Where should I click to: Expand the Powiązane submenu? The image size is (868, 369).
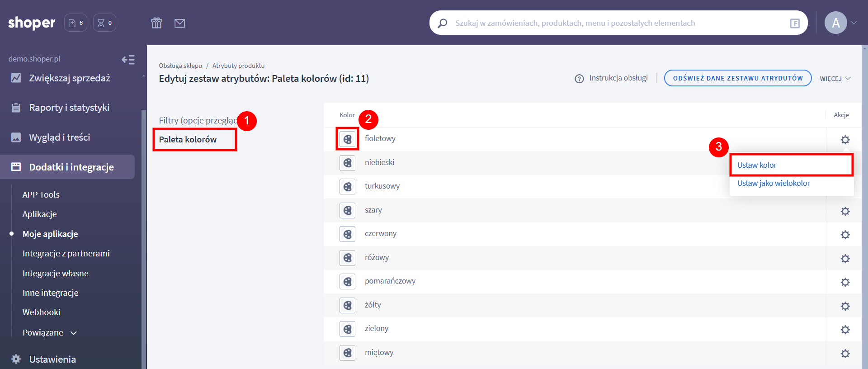pos(50,333)
